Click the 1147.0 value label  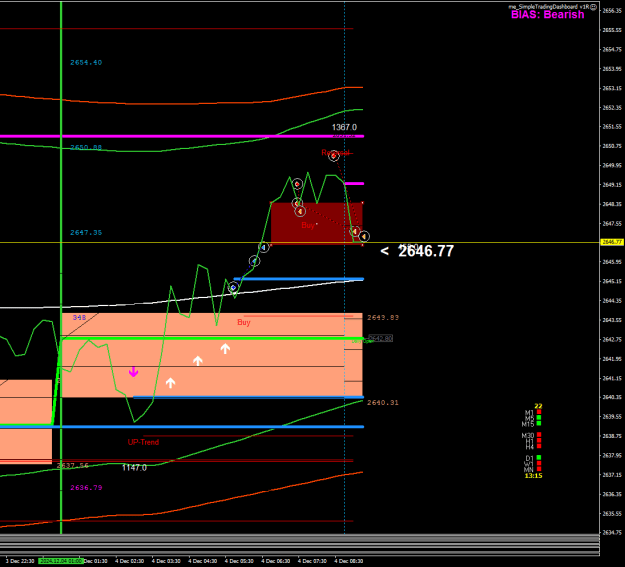[134, 468]
